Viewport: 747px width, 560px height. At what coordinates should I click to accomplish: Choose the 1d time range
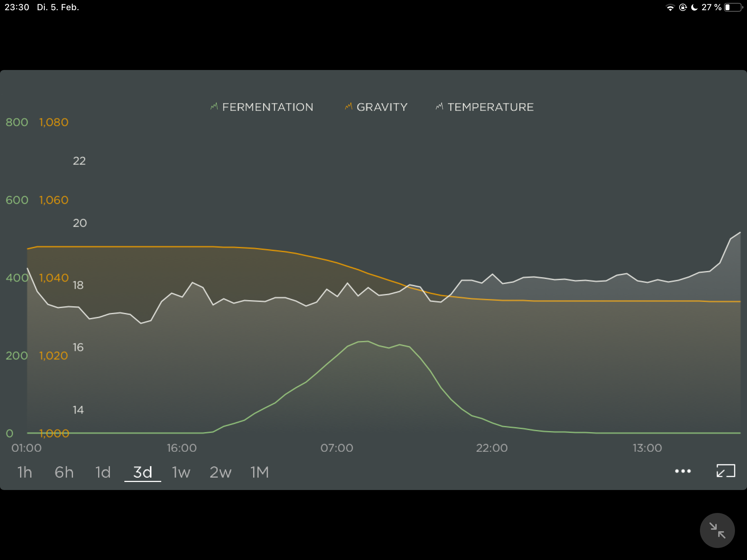click(103, 472)
